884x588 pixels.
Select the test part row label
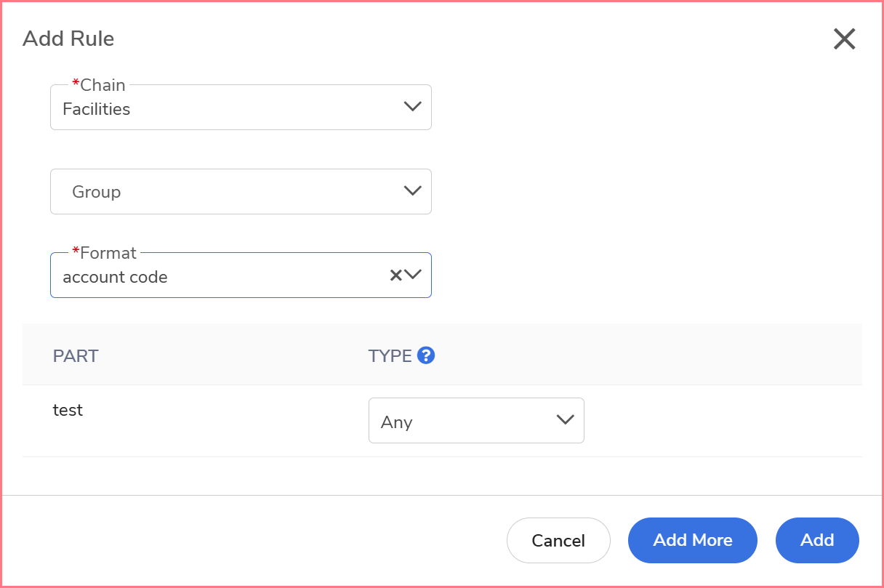pos(68,410)
